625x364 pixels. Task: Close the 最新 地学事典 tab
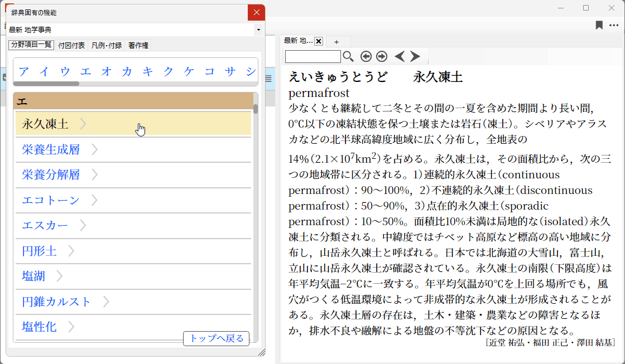(319, 41)
